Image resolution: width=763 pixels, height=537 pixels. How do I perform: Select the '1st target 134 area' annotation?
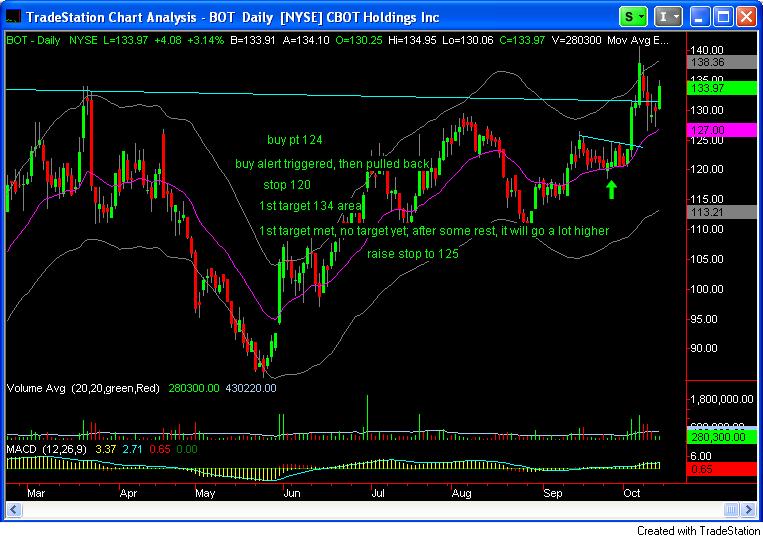click(310, 206)
